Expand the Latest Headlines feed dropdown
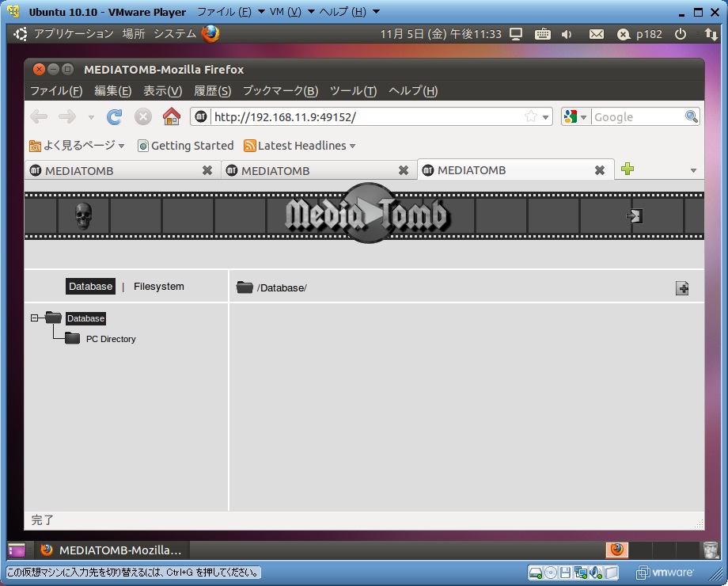 [352, 146]
